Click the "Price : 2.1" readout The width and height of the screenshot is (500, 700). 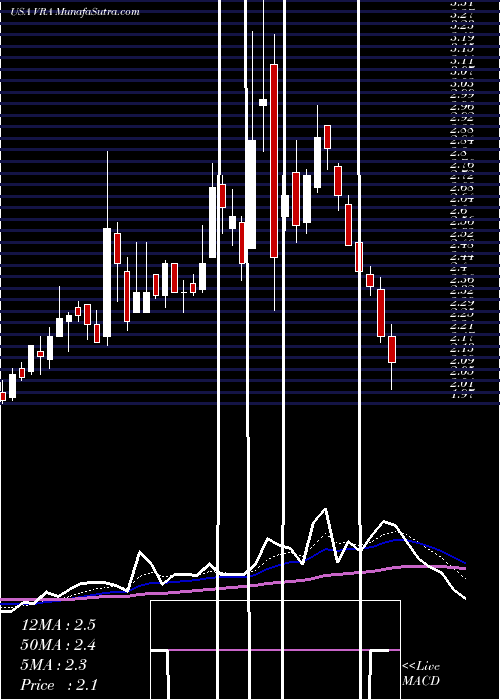58,685
